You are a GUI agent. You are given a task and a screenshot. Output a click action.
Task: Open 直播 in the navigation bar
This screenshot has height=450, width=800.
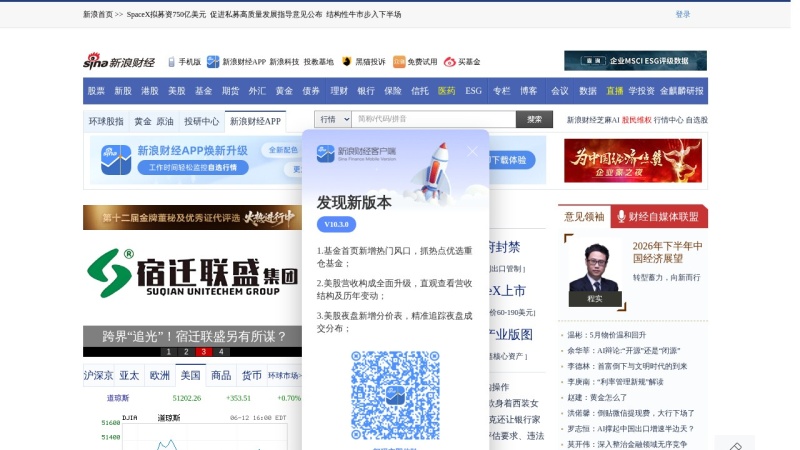pyautogui.click(x=615, y=91)
